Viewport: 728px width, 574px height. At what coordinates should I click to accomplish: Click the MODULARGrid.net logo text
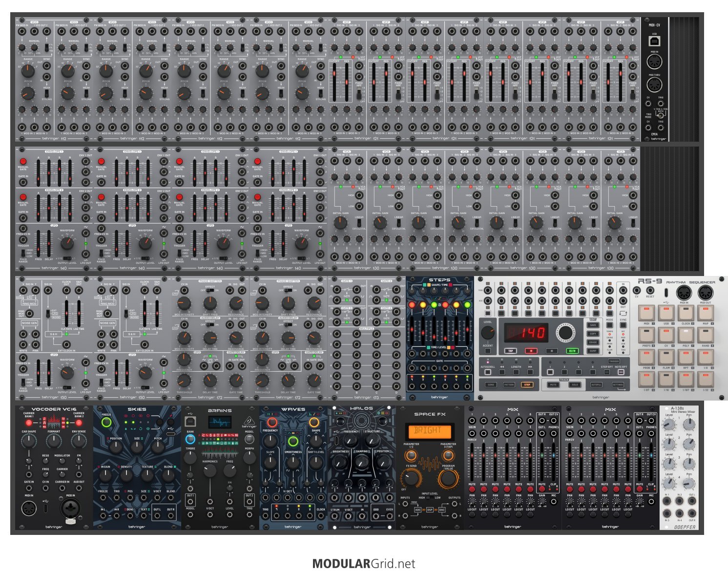pyautogui.click(x=364, y=563)
